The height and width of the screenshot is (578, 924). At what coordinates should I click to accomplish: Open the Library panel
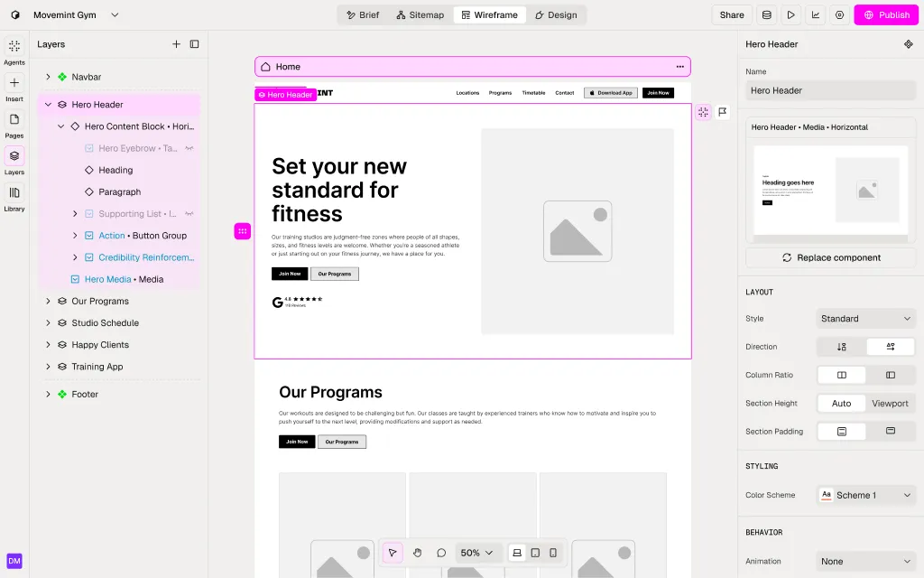coord(14,192)
